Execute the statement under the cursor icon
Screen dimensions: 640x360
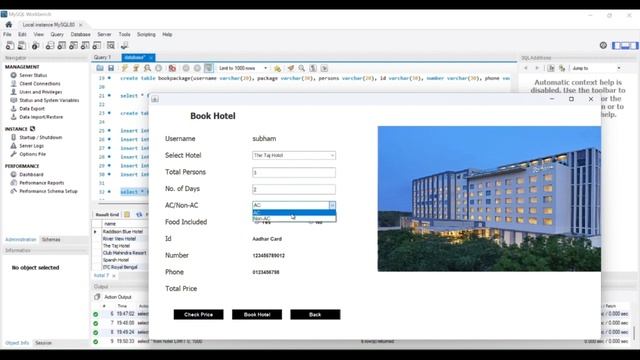coord(136,68)
